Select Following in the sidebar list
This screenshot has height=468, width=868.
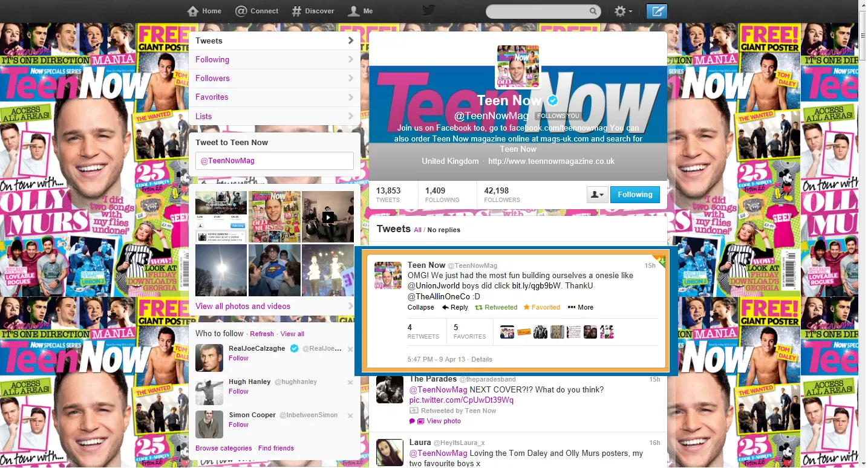[275, 59]
